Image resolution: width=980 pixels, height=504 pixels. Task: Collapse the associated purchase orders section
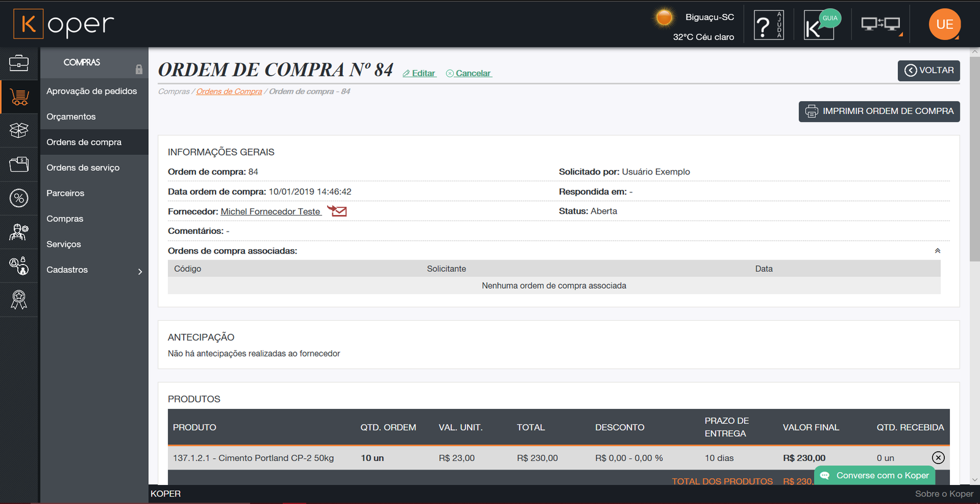point(937,251)
